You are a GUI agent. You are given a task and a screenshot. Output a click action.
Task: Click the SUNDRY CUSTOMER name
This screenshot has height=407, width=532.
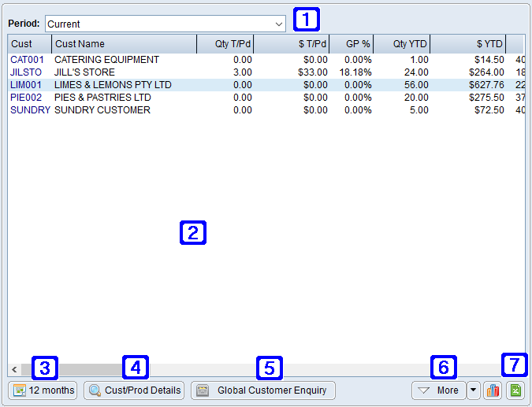tap(102, 110)
